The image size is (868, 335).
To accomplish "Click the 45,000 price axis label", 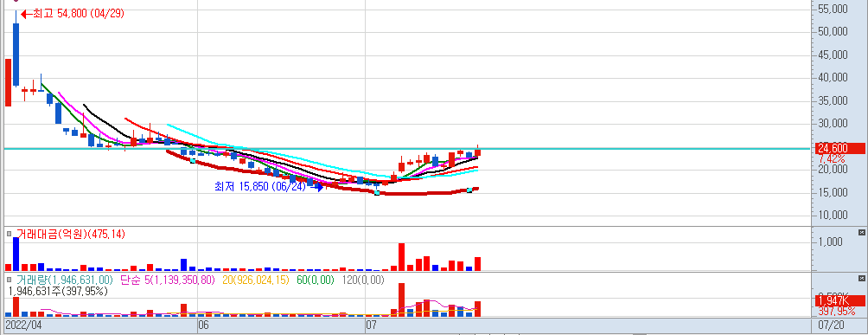I will (833, 55).
